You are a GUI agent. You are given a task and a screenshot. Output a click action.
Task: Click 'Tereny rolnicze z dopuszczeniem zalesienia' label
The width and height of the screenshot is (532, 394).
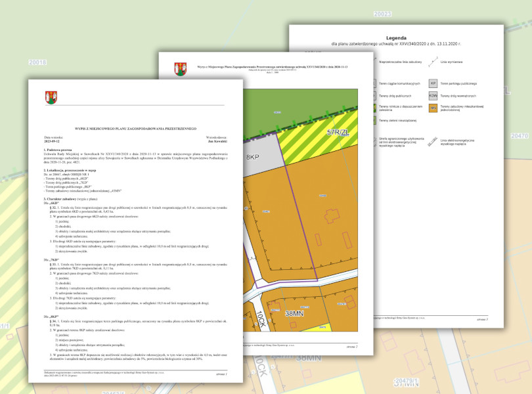point(401,108)
